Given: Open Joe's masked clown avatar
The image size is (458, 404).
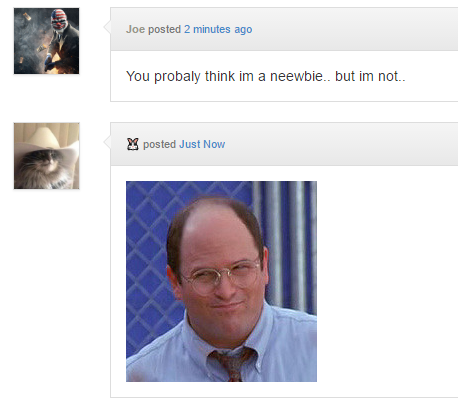Looking at the screenshot, I should point(47,41).
